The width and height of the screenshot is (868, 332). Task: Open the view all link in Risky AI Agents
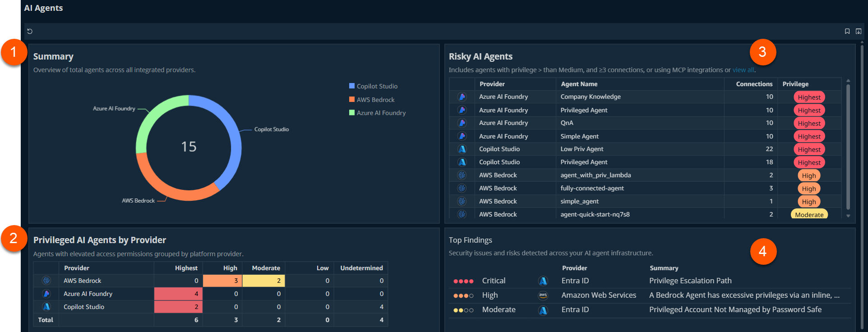point(743,70)
